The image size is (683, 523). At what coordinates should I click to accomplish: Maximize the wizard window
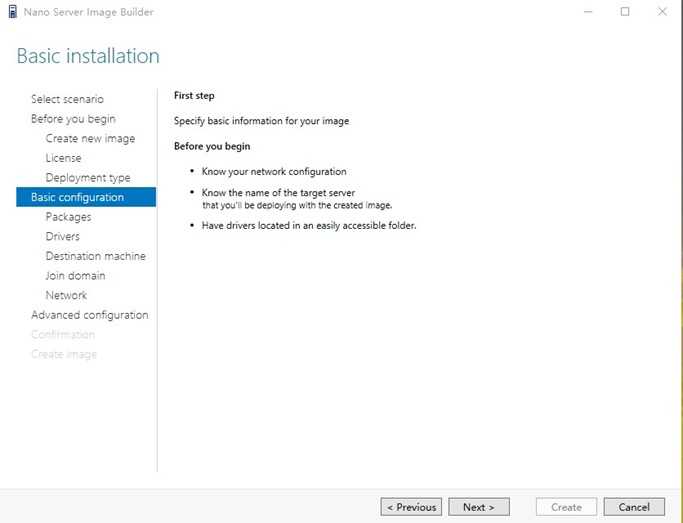[625, 12]
